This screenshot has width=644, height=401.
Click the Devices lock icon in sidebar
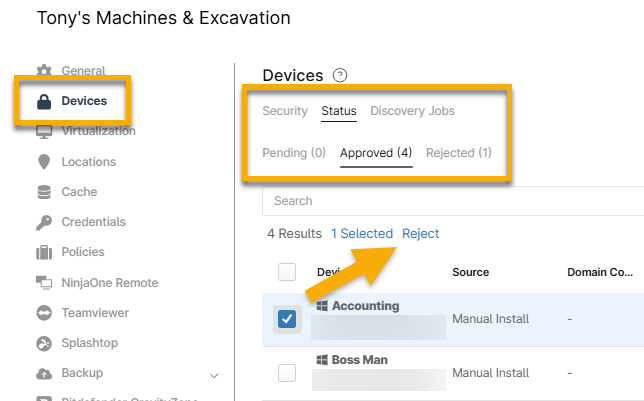[x=44, y=101]
